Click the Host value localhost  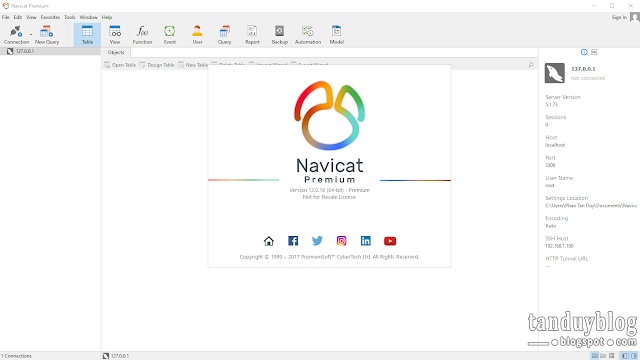point(555,145)
